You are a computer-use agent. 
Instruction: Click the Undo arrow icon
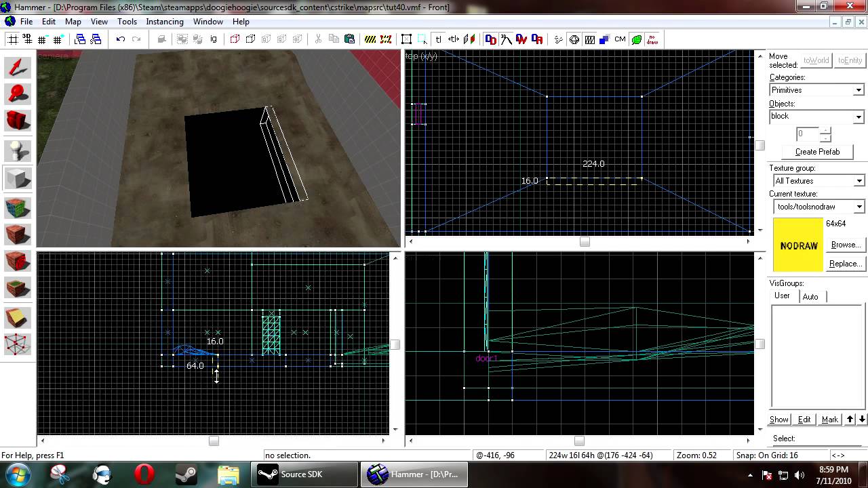[121, 39]
